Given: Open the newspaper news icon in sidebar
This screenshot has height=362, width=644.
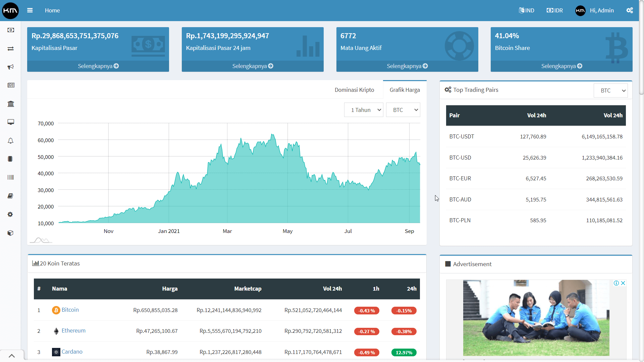Looking at the screenshot, I should [x=11, y=85].
